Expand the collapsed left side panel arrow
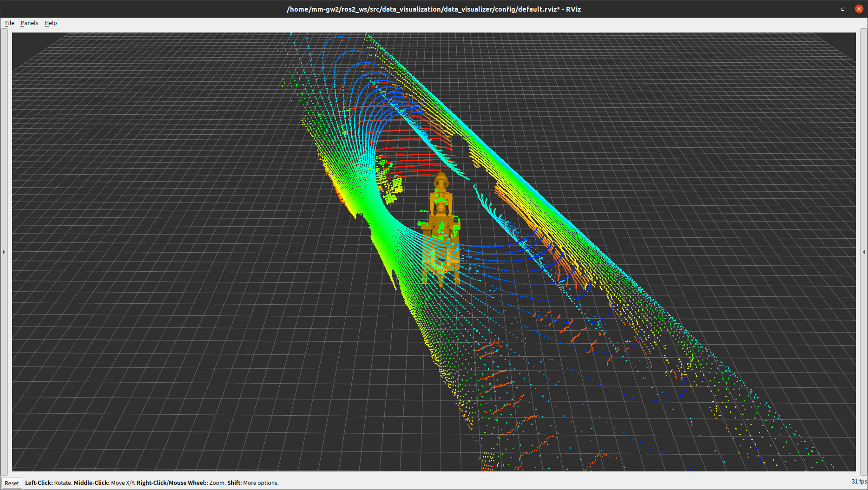Screen dimensions: 868x490 click(x=4, y=252)
